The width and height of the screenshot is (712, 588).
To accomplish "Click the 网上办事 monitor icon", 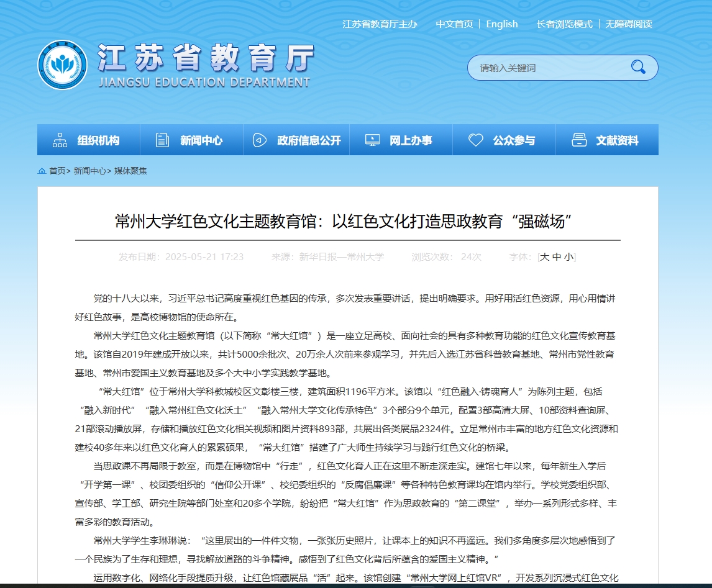I will tap(372, 140).
